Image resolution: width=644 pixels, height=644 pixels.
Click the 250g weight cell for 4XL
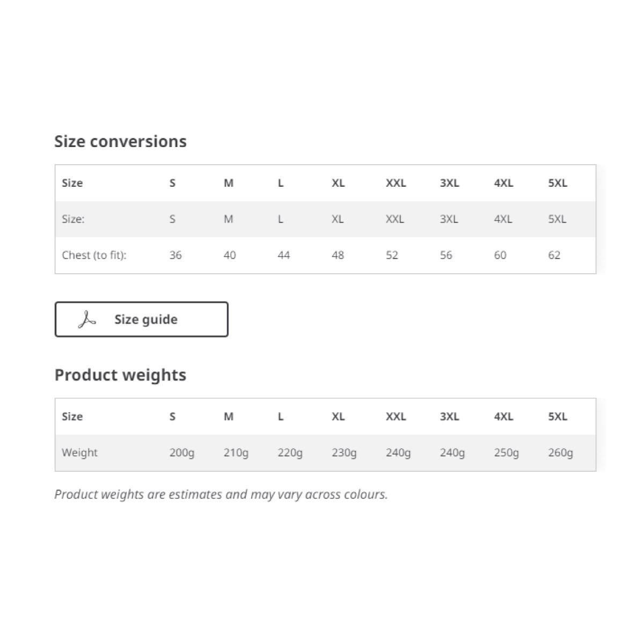tap(507, 452)
